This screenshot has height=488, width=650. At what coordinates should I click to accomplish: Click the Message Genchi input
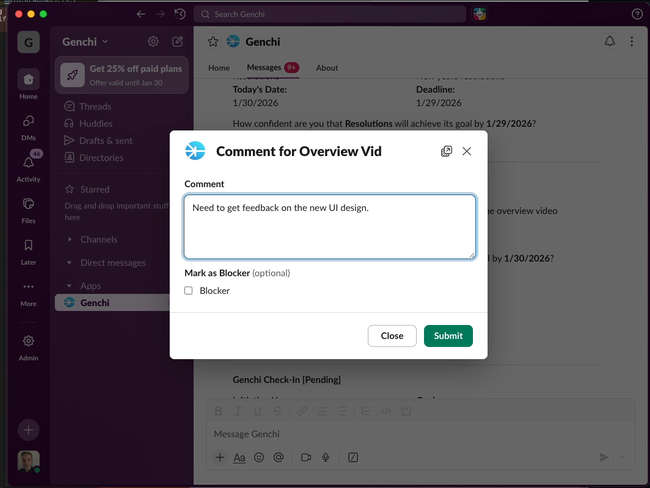point(420,434)
